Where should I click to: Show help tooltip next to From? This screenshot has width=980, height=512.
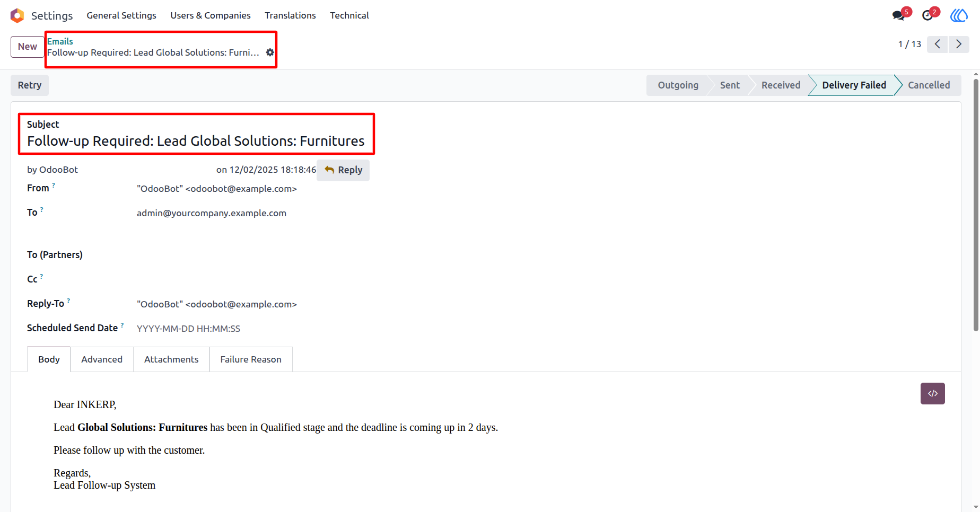click(54, 185)
